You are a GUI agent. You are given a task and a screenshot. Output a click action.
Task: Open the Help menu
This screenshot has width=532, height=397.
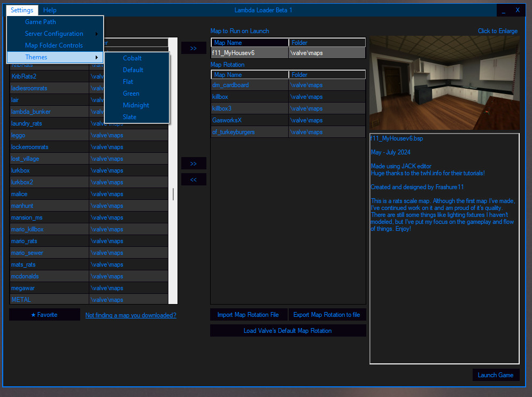(50, 10)
